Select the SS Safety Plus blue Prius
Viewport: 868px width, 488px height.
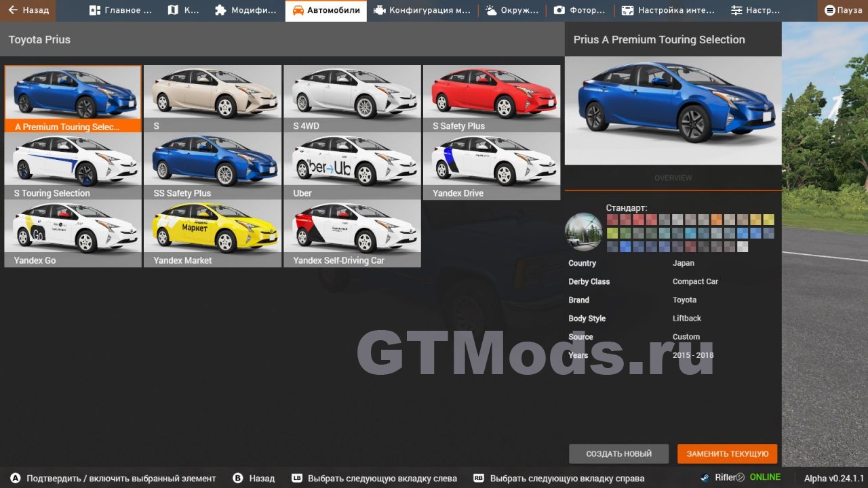point(213,166)
